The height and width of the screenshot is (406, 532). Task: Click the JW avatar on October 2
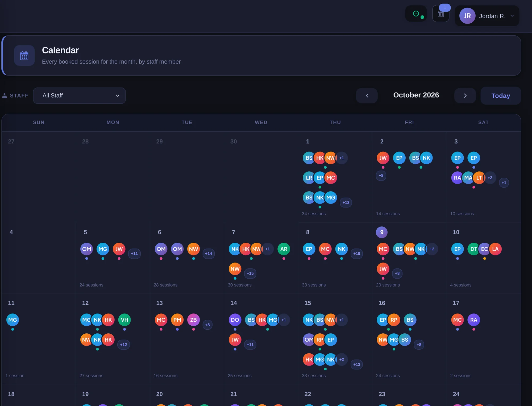pos(383,158)
